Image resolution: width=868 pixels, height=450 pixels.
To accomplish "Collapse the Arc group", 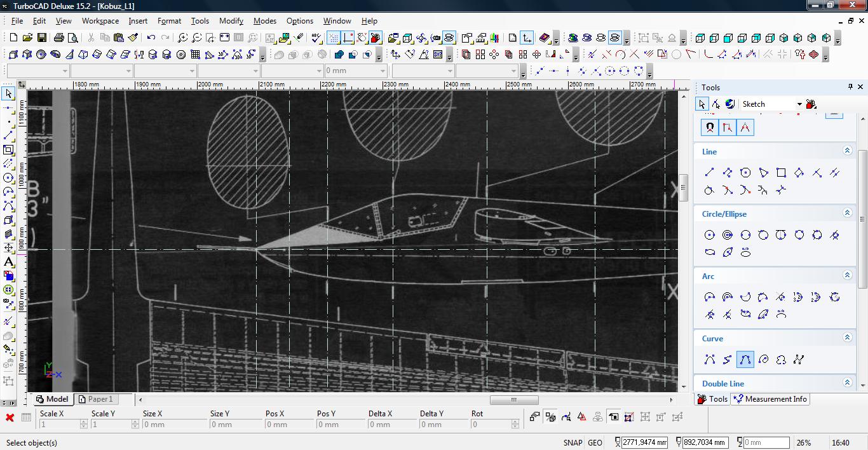I will (847, 275).
